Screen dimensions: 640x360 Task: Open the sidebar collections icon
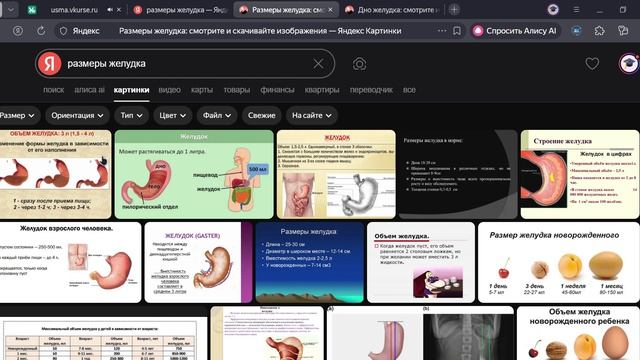(623, 31)
